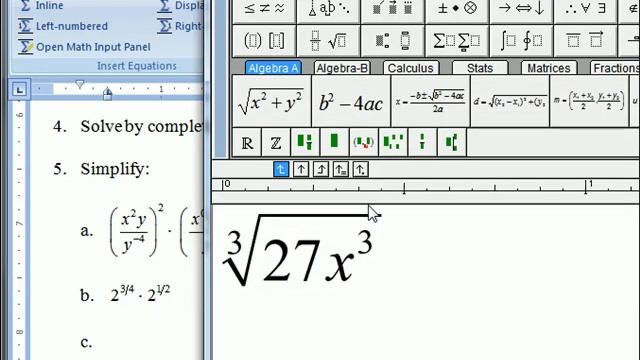Screen dimensions: 640x360
Task: Click the 2^(3/4) · 2^(1/2) expression in Word
Action: pyautogui.click(x=140, y=294)
